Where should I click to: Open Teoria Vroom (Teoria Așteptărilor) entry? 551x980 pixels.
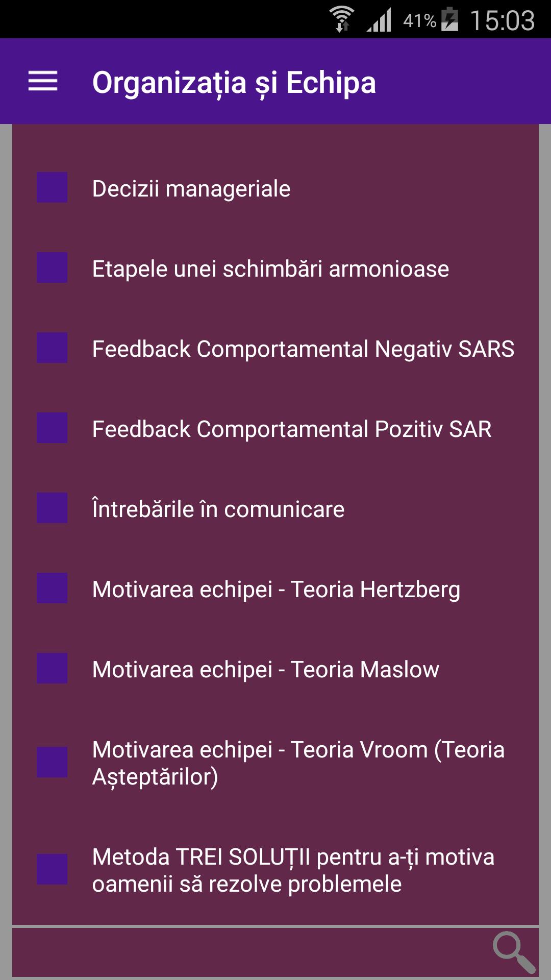click(x=298, y=763)
